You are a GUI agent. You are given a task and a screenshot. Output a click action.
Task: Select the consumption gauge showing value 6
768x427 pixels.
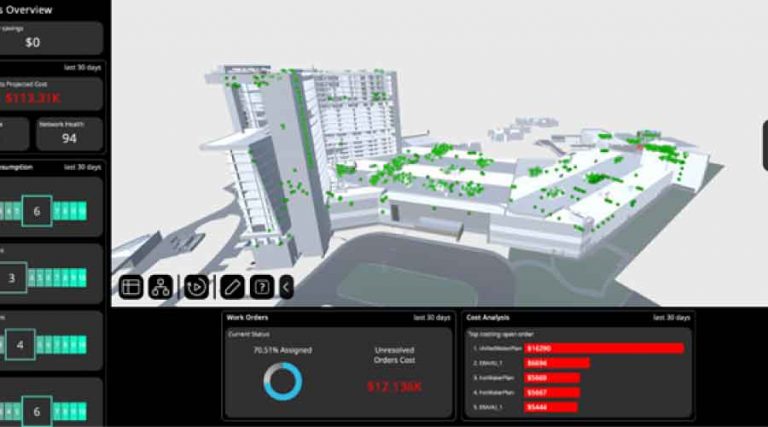37,212
